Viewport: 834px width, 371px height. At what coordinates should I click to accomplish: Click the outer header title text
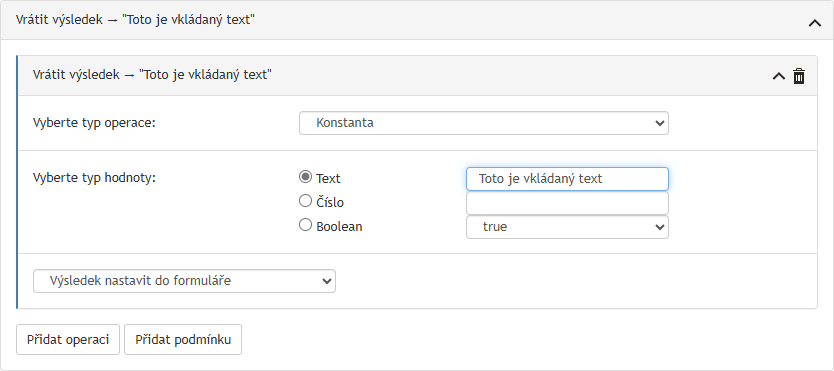point(135,20)
